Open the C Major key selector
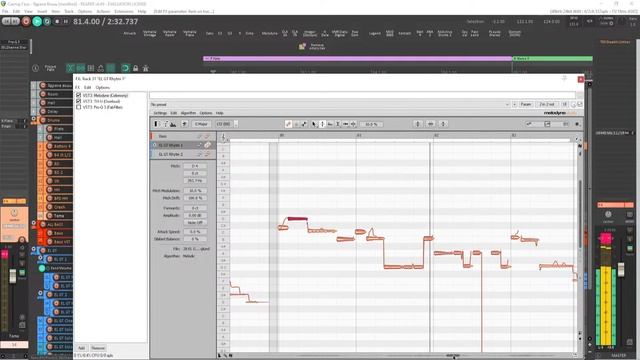This screenshot has width=640, height=360. (201, 124)
